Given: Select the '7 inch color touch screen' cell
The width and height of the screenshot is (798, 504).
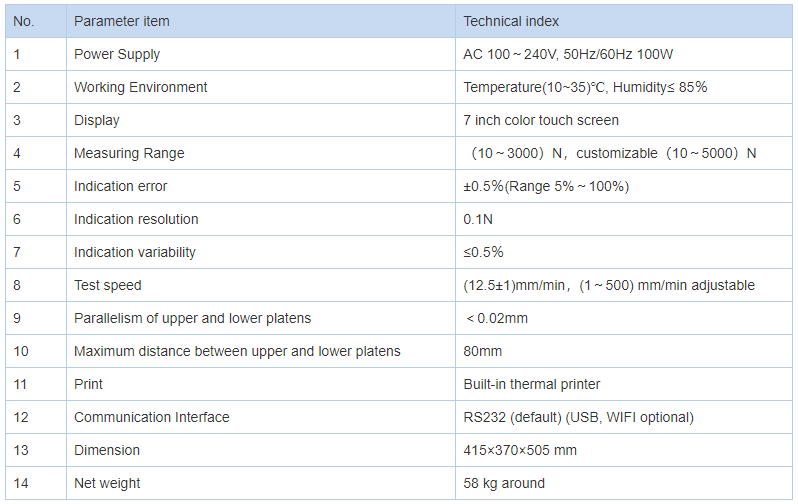Looking at the screenshot, I should click(x=623, y=120).
